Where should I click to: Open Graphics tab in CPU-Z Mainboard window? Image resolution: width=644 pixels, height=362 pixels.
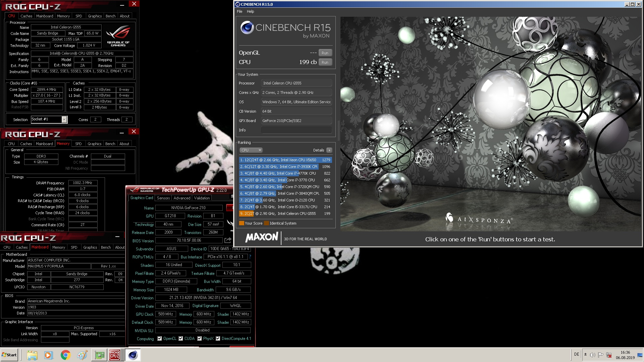[90, 247]
